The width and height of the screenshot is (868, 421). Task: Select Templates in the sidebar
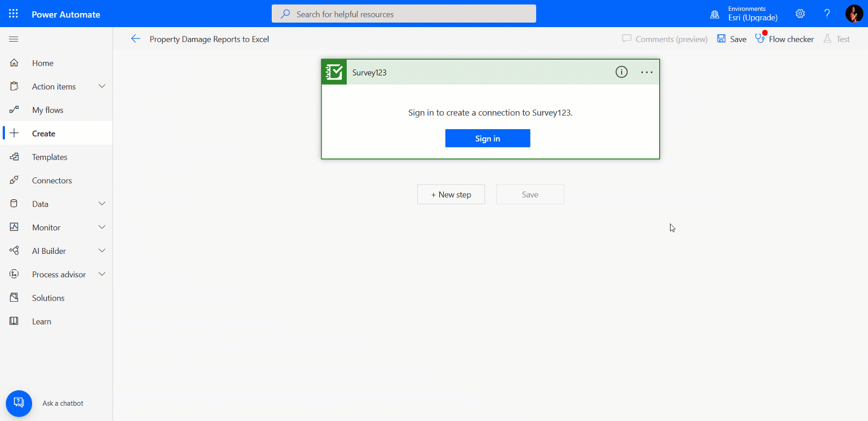(x=56, y=157)
